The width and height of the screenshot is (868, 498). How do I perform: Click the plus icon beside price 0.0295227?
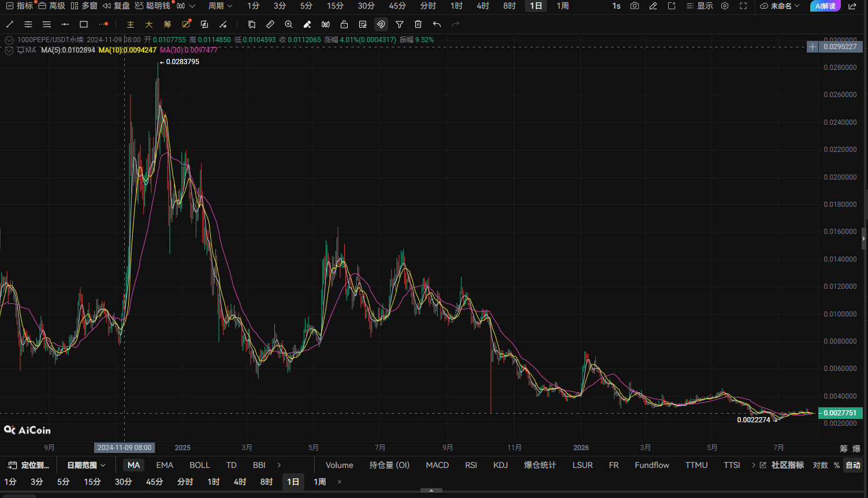(813, 47)
